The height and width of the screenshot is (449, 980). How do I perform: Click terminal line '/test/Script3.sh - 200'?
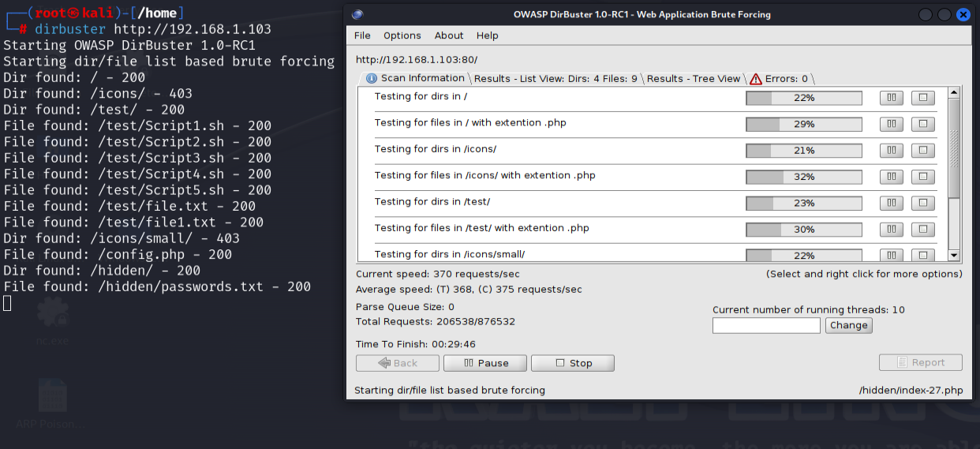[137, 158]
